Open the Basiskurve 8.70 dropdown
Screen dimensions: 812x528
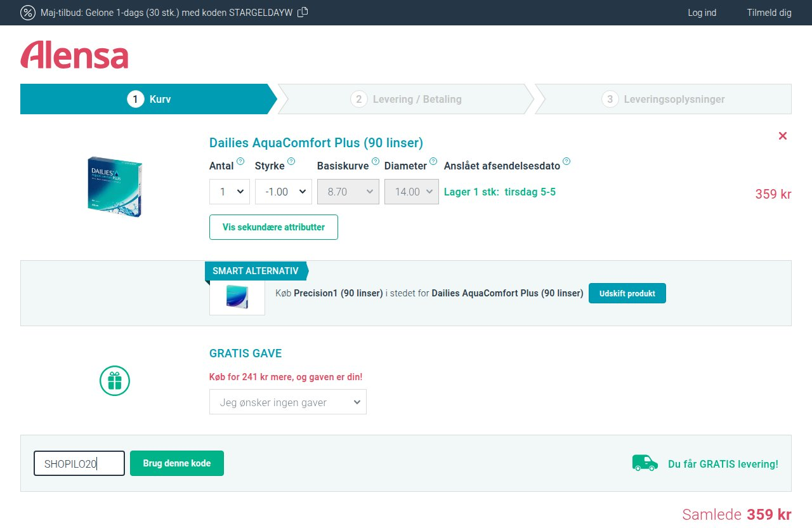click(348, 192)
